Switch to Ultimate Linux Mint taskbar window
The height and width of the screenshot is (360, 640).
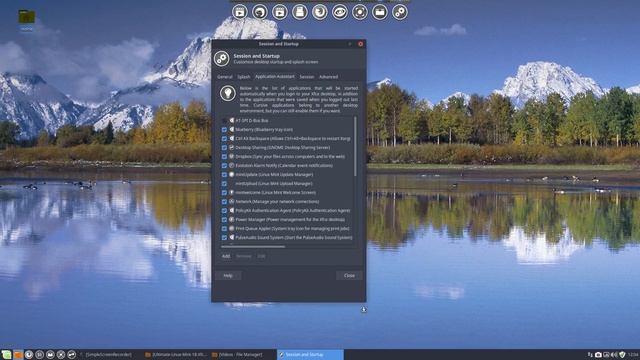coord(176,355)
